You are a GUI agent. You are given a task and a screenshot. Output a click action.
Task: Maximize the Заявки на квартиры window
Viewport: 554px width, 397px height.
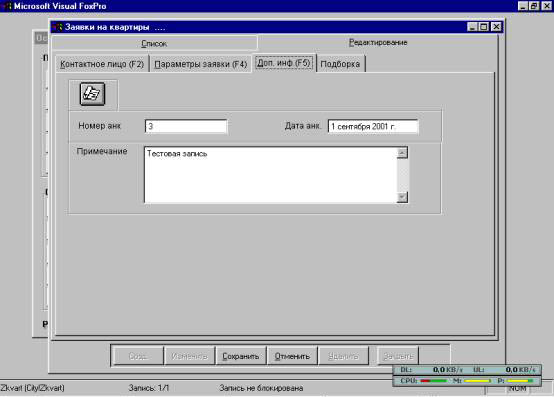click(484, 27)
